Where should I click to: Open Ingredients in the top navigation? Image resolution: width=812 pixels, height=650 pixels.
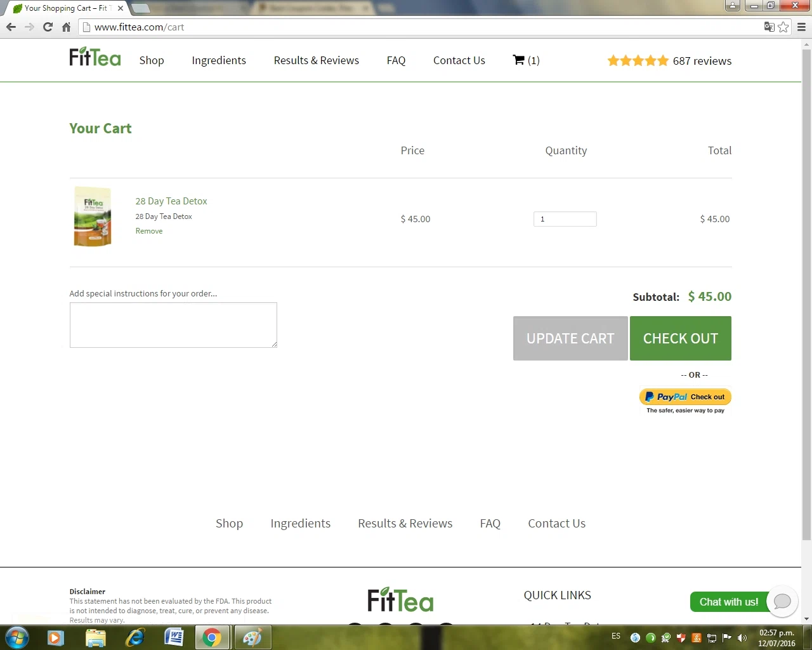point(219,60)
